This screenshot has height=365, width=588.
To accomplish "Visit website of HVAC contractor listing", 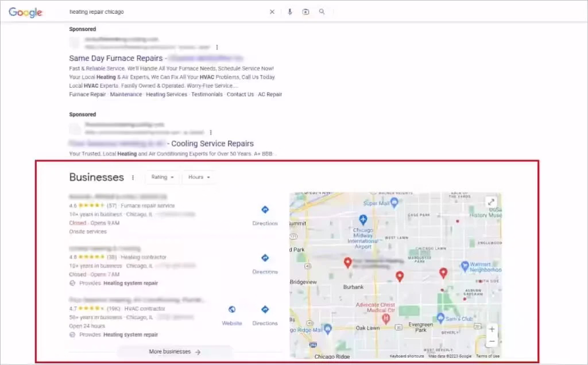I will pos(232,315).
